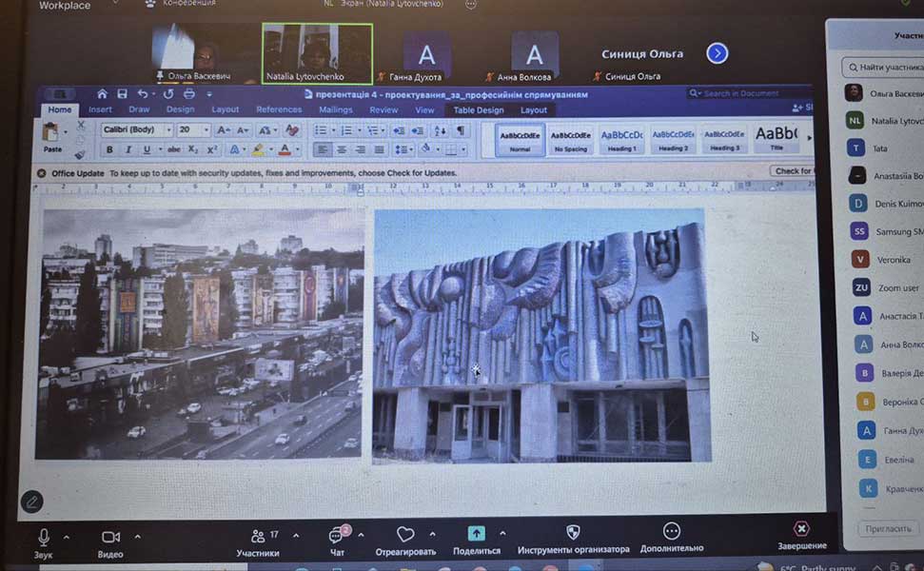Expand audio options arrow next to Звук

coord(69,536)
